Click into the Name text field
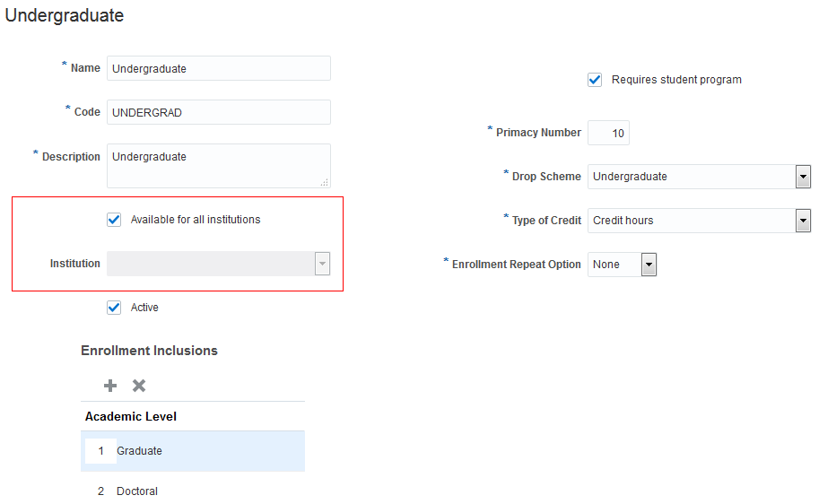Image resolution: width=819 pixels, height=504 pixels. [218, 69]
